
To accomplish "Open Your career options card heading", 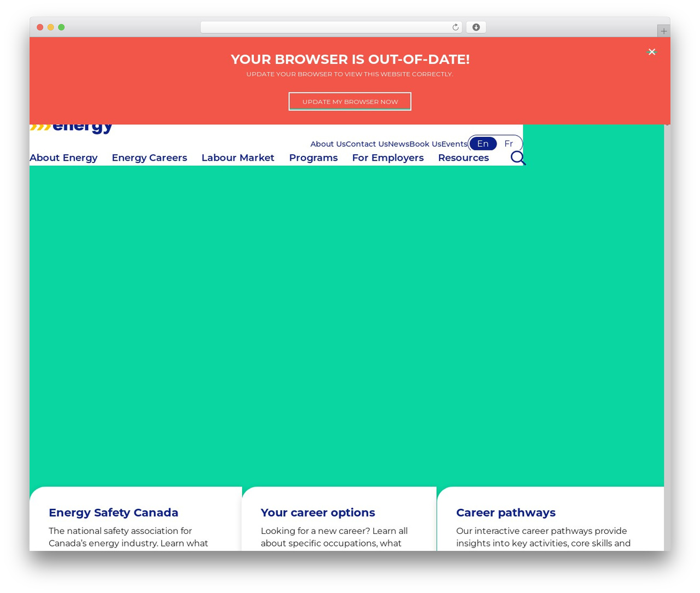I will pos(318,513).
